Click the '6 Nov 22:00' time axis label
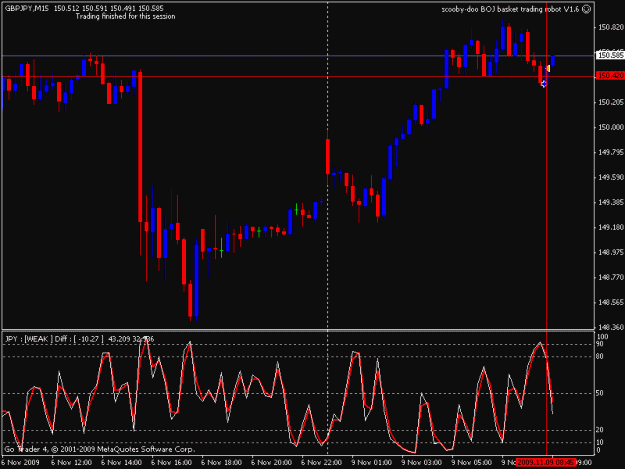 (321, 463)
